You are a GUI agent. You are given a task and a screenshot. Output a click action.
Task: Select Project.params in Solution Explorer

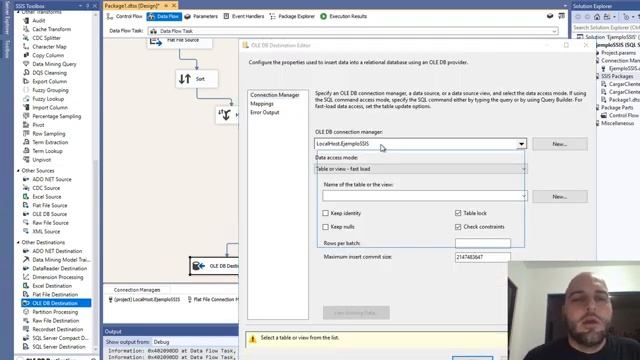[x=618, y=53]
